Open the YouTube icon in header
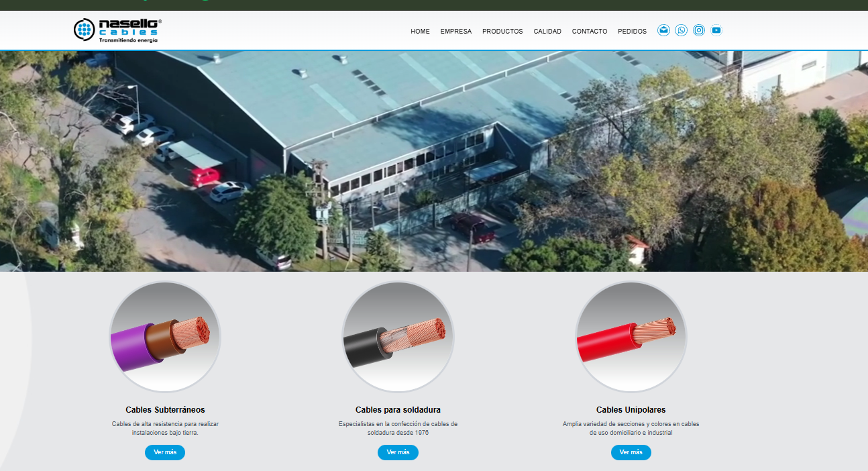Viewport: 868px width, 471px height. [716, 30]
